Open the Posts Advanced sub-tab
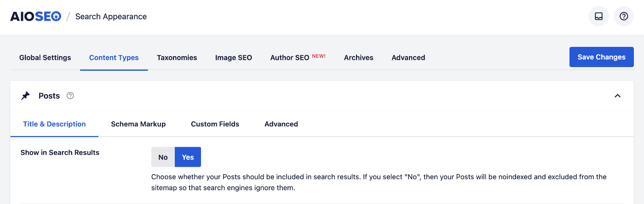644x204 pixels. pos(282,124)
